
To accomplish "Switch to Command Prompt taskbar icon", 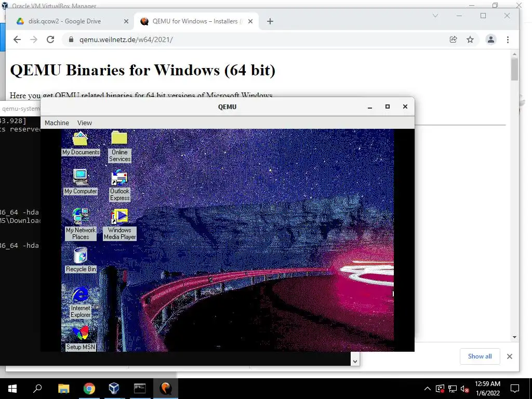I will coord(140,389).
